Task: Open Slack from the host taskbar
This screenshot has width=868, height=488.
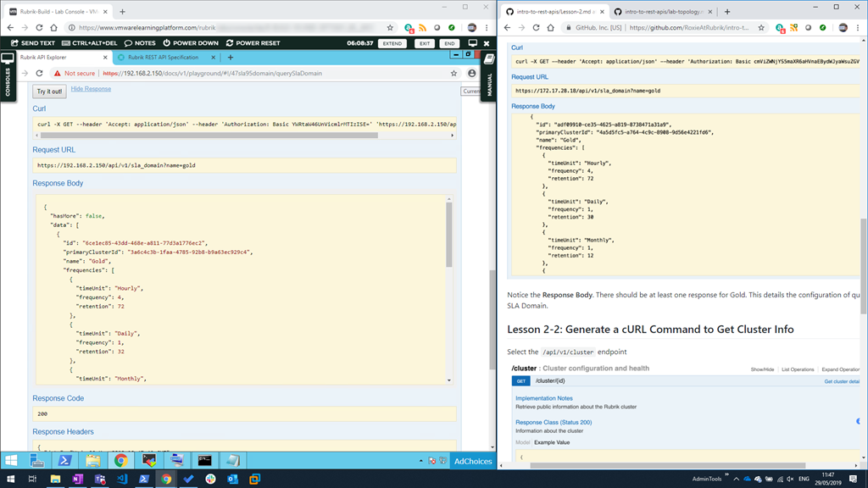Action: point(210,480)
